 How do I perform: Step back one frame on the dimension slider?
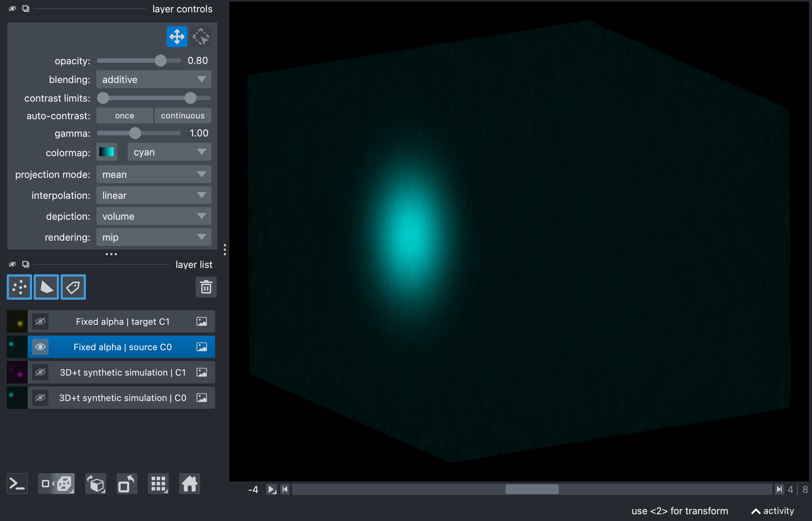[x=285, y=489]
